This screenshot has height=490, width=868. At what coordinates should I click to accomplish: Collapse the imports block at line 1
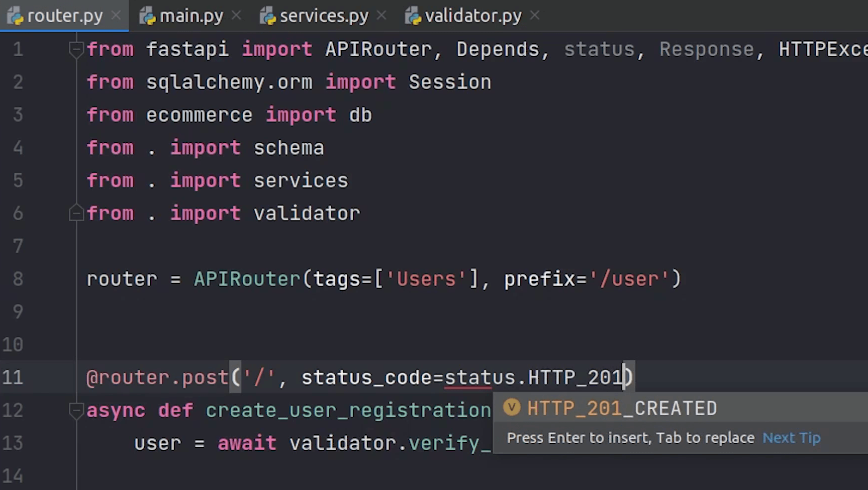coord(76,49)
